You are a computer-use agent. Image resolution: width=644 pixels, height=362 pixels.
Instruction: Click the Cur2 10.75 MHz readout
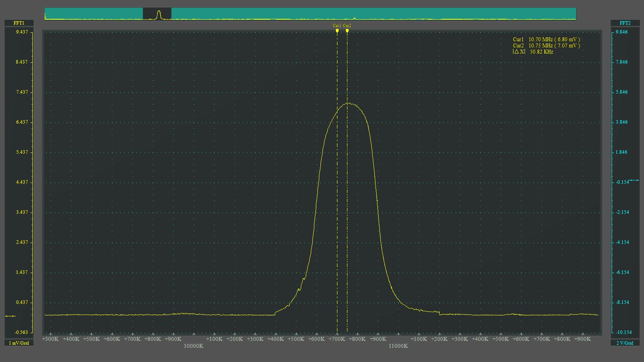point(546,45)
